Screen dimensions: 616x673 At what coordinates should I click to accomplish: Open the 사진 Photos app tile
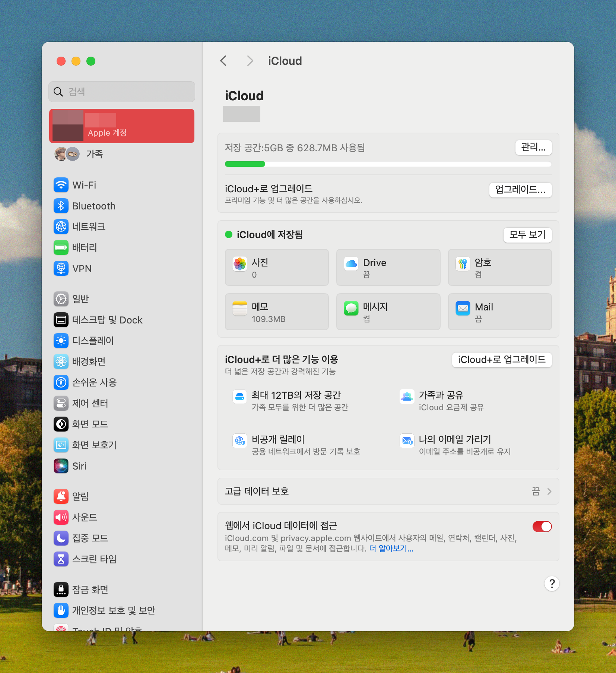tap(277, 268)
